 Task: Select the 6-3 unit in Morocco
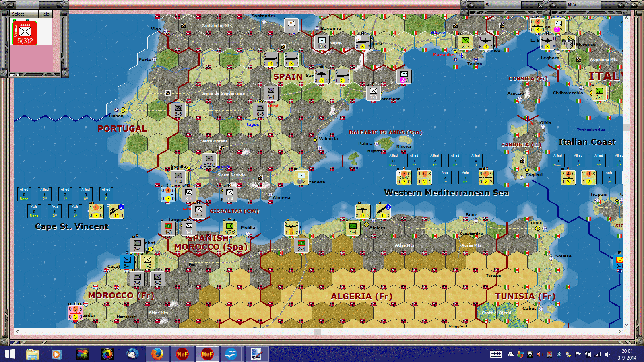(x=158, y=279)
